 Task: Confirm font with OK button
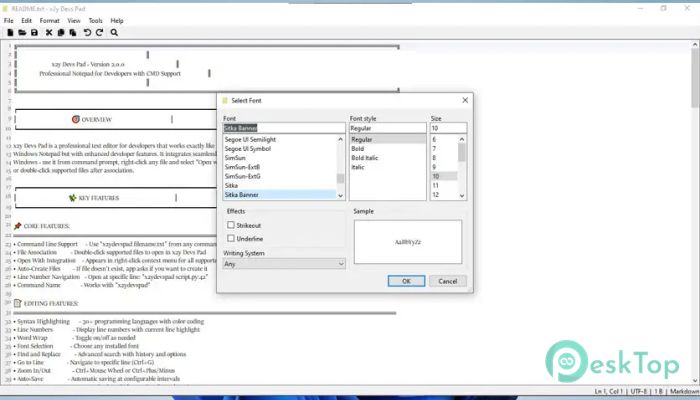click(406, 281)
